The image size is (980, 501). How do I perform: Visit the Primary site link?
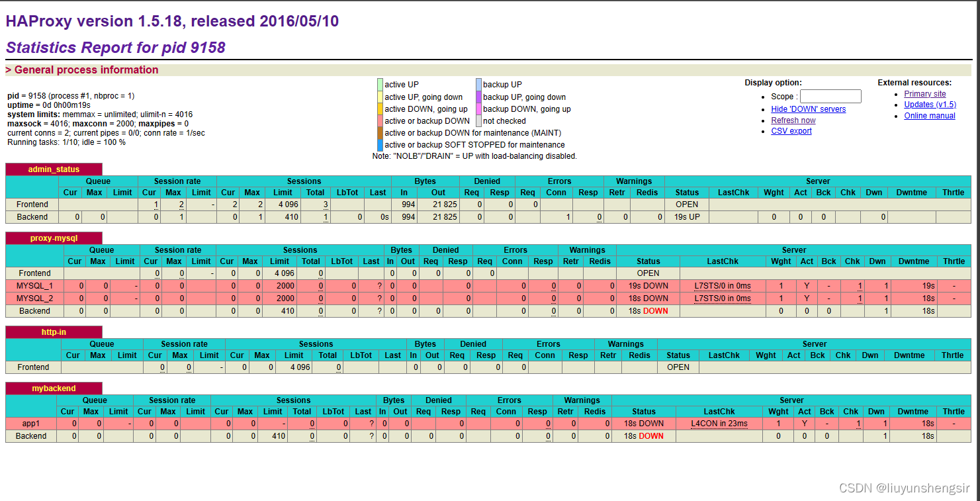924,94
